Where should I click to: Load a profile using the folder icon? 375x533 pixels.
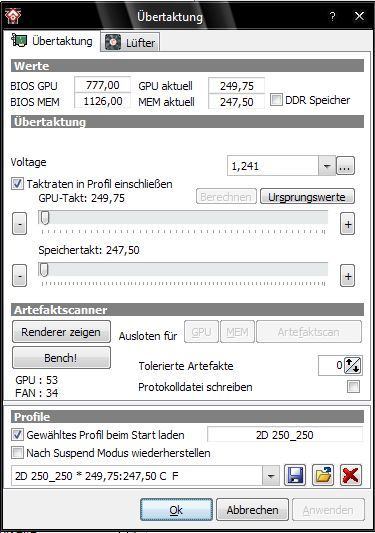point(323,475)
